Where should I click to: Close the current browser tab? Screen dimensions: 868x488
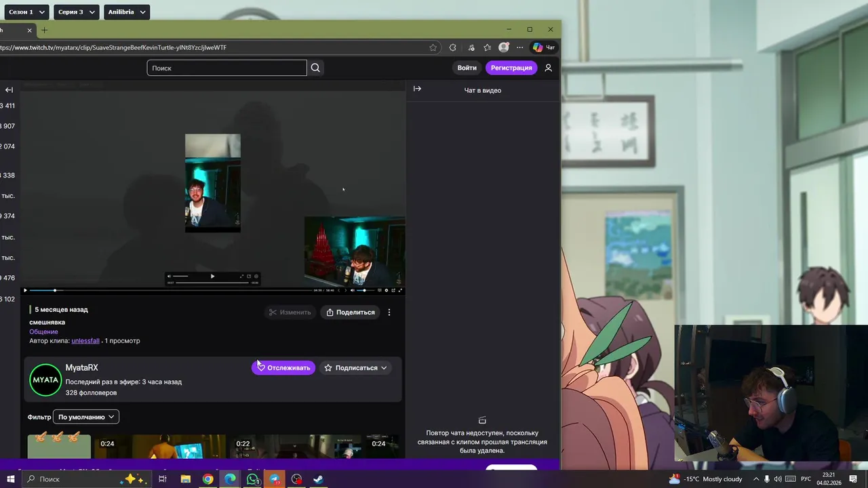point(29,30)
